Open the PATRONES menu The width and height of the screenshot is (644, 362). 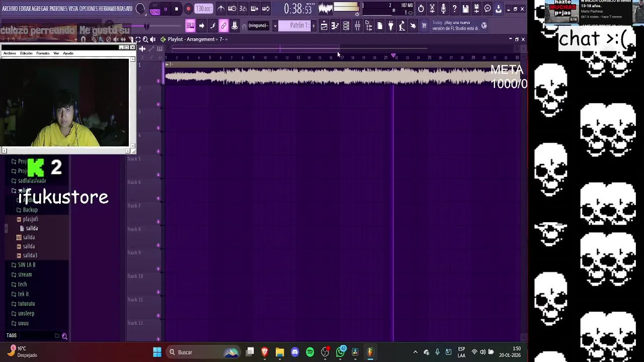pos(58,9)
